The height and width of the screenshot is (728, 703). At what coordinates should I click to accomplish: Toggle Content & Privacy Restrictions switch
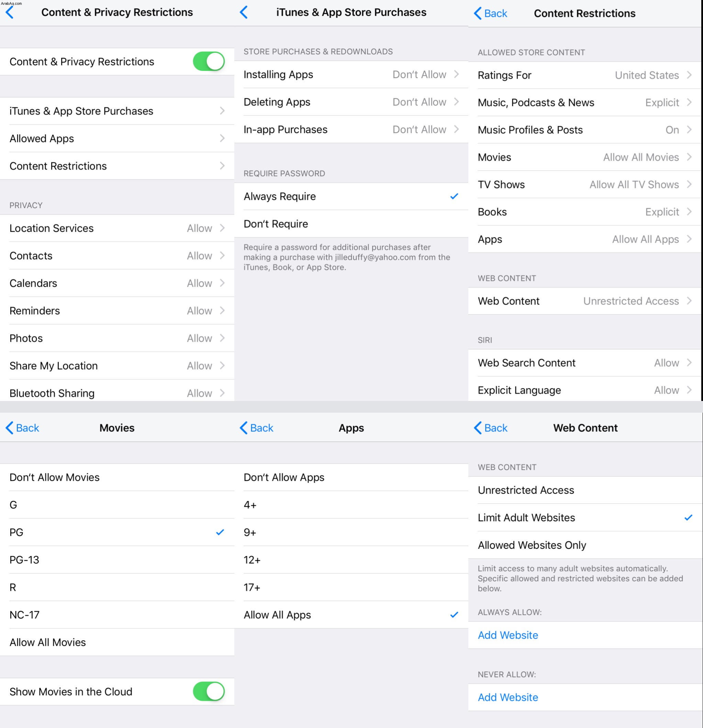pos(209,61)
